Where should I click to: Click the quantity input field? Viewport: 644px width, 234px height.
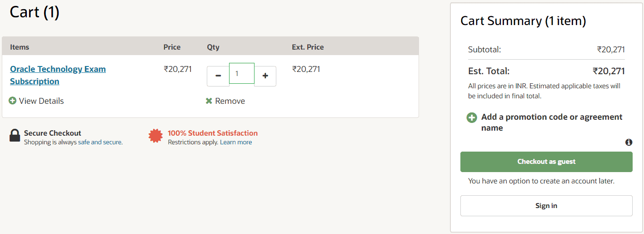pos(242,74)
